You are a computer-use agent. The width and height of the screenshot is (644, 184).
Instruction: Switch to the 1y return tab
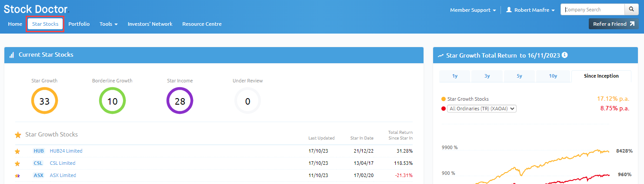455,76
